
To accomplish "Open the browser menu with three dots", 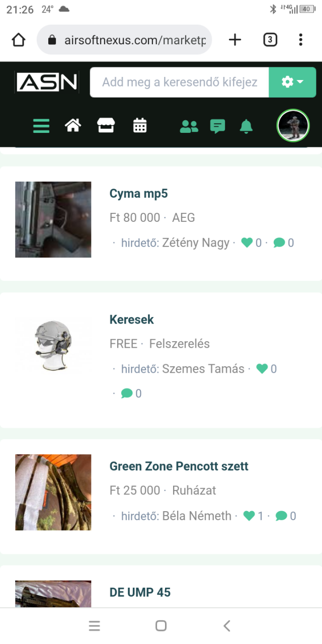I will [300, 39].
